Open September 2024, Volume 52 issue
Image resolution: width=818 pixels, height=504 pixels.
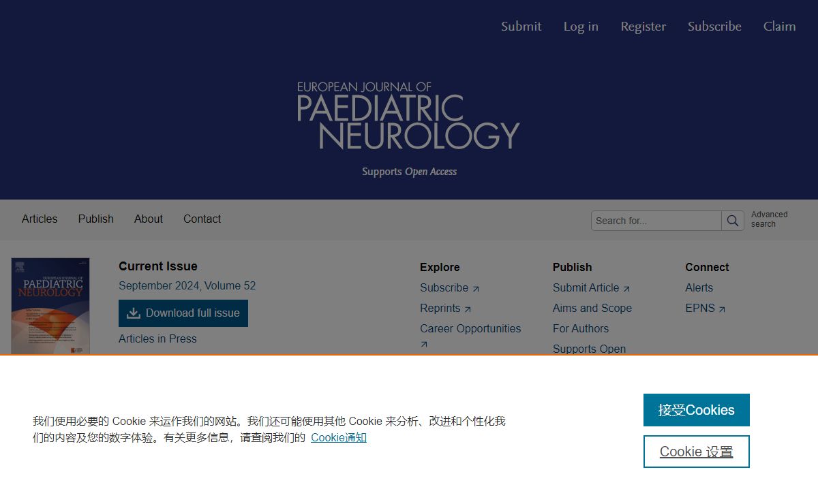click(x=187, y=285)
